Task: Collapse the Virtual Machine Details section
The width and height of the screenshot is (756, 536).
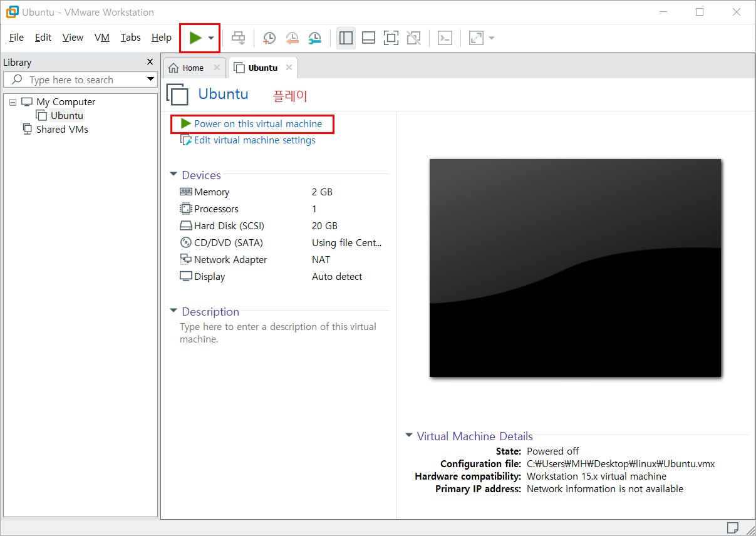Action: point(409,436)
